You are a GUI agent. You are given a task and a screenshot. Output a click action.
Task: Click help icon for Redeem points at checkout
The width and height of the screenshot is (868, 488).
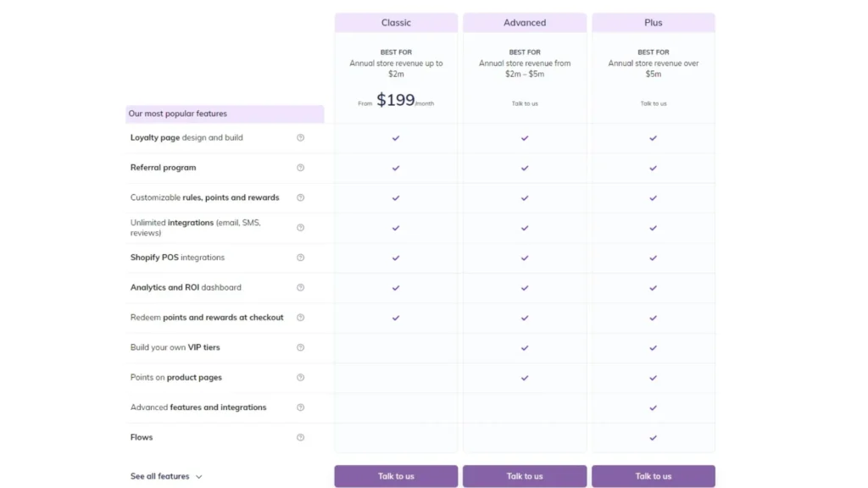(300, 318)
